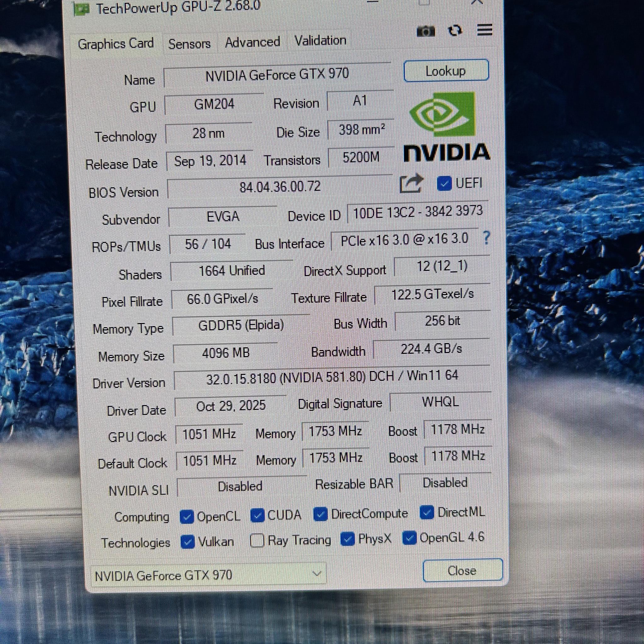
Task: Click the Close button
Action: point(463,571)
